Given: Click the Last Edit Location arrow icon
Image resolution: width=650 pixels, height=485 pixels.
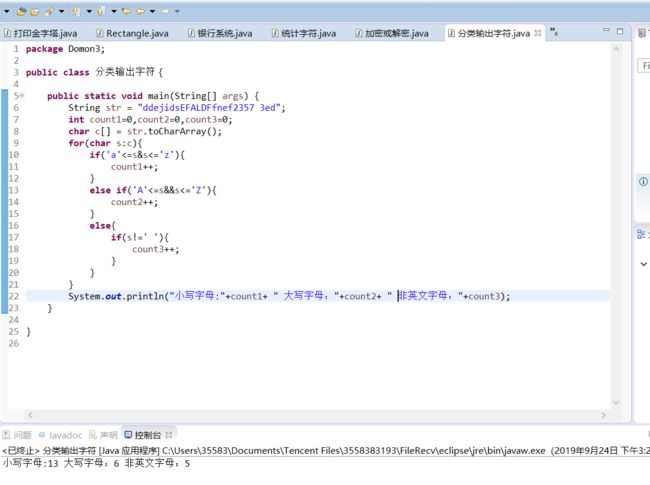Looking at the screenshot, I should pyautogui.click(x=126, y=12).
